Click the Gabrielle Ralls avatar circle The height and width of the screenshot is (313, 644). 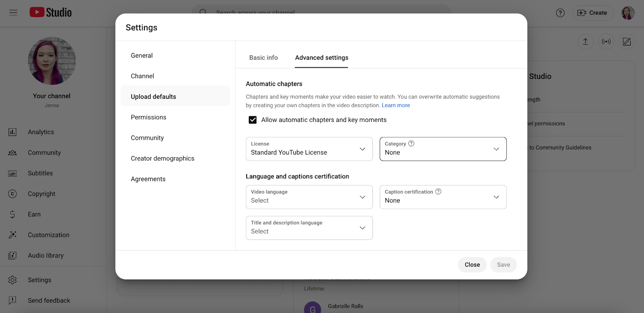tap(312, 308)
